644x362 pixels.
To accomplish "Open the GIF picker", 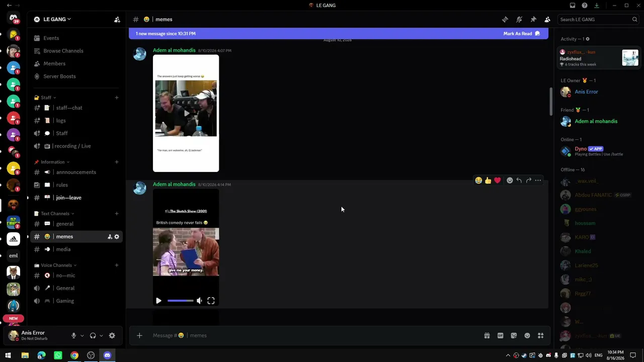I will point(501,336).
